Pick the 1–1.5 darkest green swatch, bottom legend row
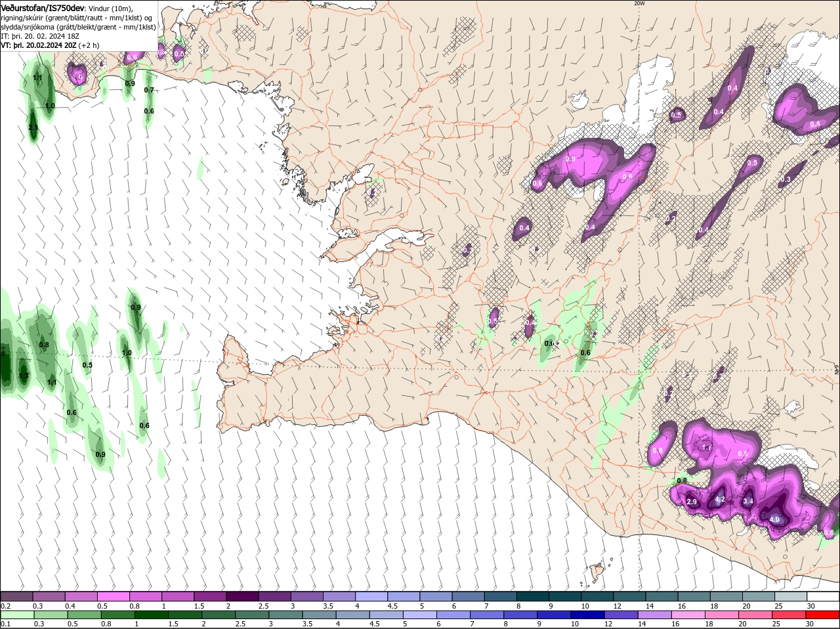Screen dimensions: 840x629 click(152, 615)
